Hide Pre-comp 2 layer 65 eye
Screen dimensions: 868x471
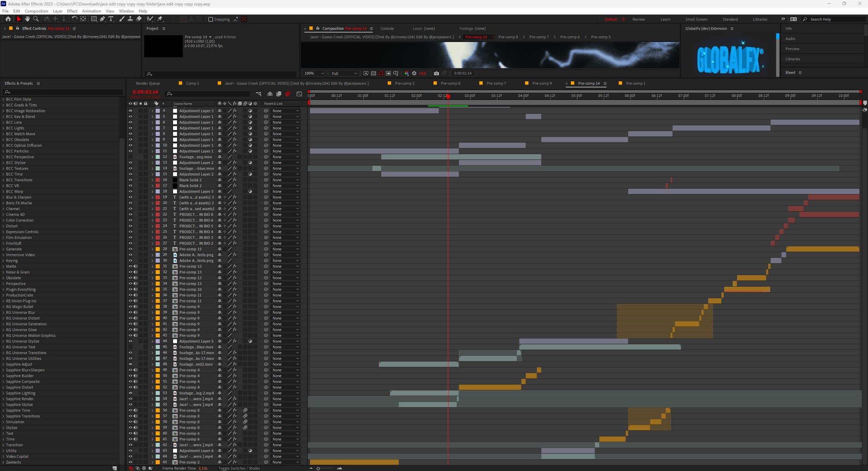(131, 462)
